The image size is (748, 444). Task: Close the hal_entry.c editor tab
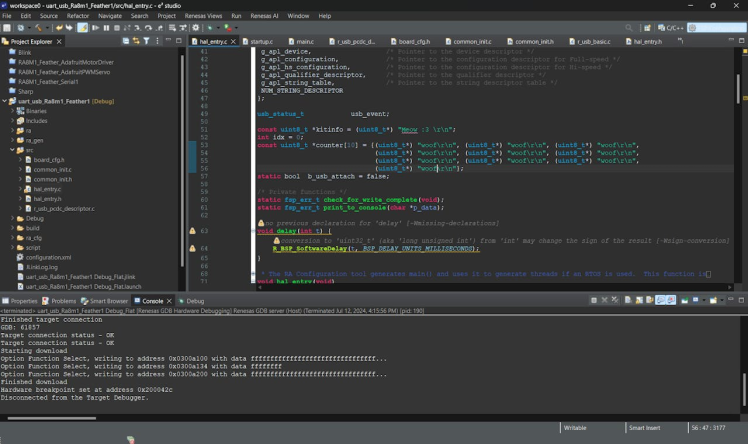click(x=235, y=41)
